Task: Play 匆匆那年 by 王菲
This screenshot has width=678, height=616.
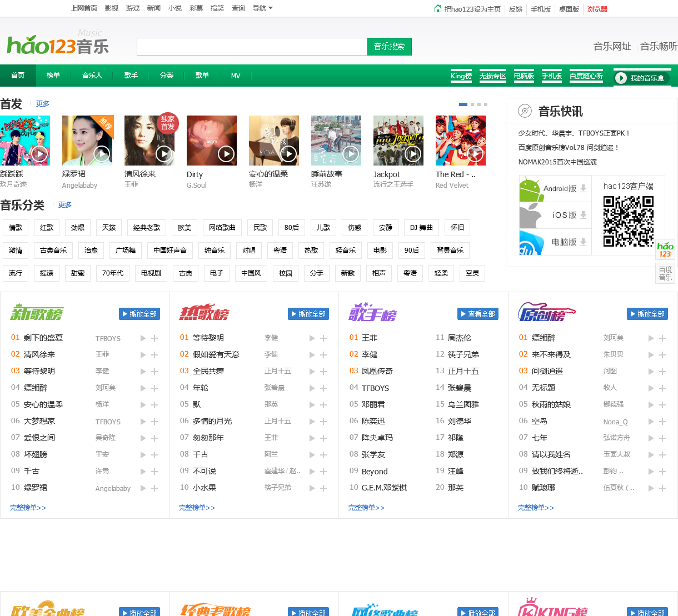Action: [x=312, y=438]
